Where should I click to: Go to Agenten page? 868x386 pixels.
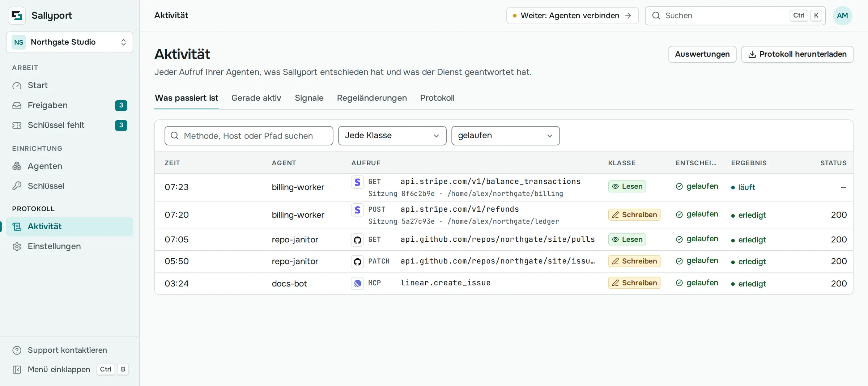click(x=69, y=166)
